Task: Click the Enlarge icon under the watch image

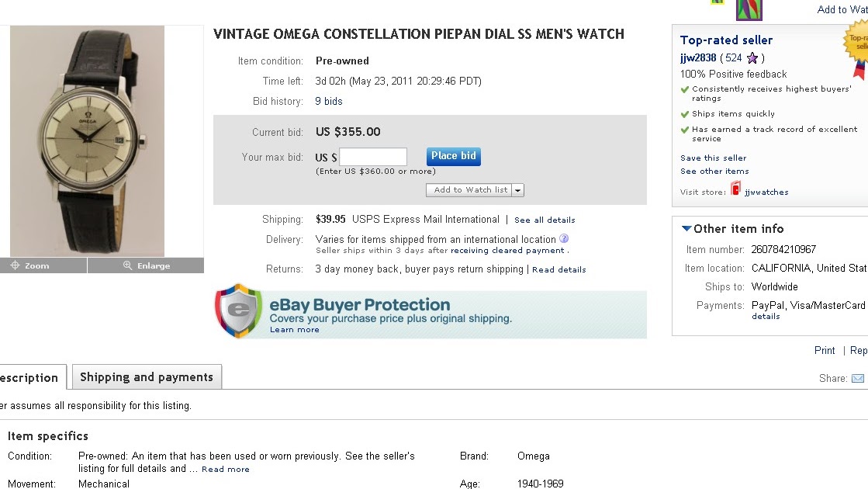Action: coord(128,265)
